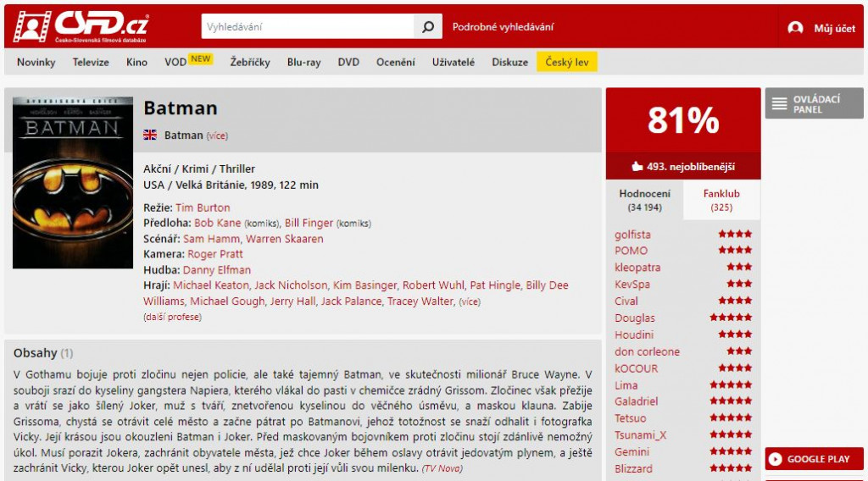868x481 pixels.
Task: Click the 81% rating box
Action: click(x=683, y=120)
